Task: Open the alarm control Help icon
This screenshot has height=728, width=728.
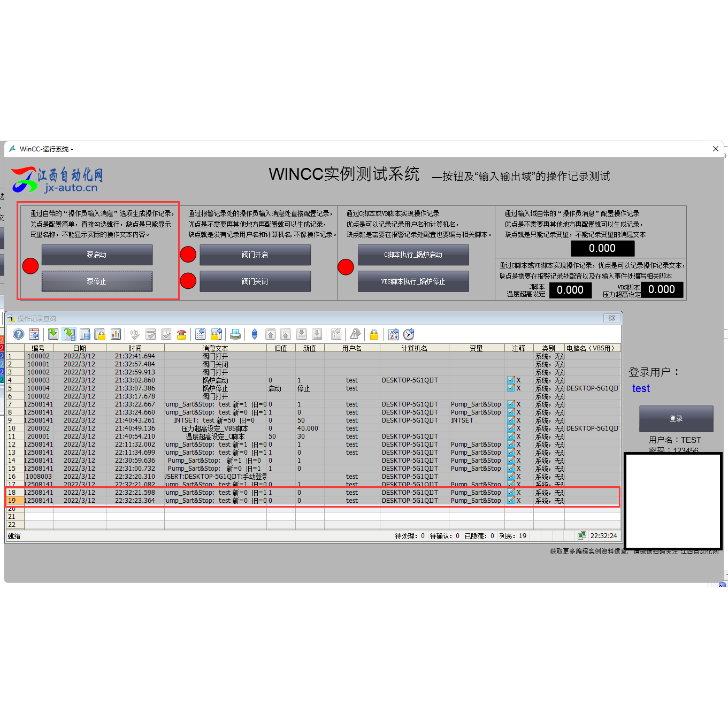Action: (19, 334)
